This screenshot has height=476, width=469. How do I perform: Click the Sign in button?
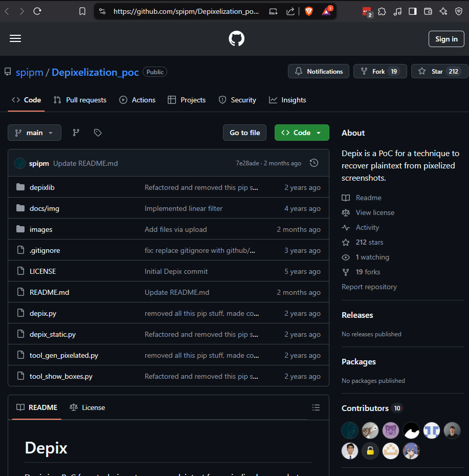[x=446, y=39]
